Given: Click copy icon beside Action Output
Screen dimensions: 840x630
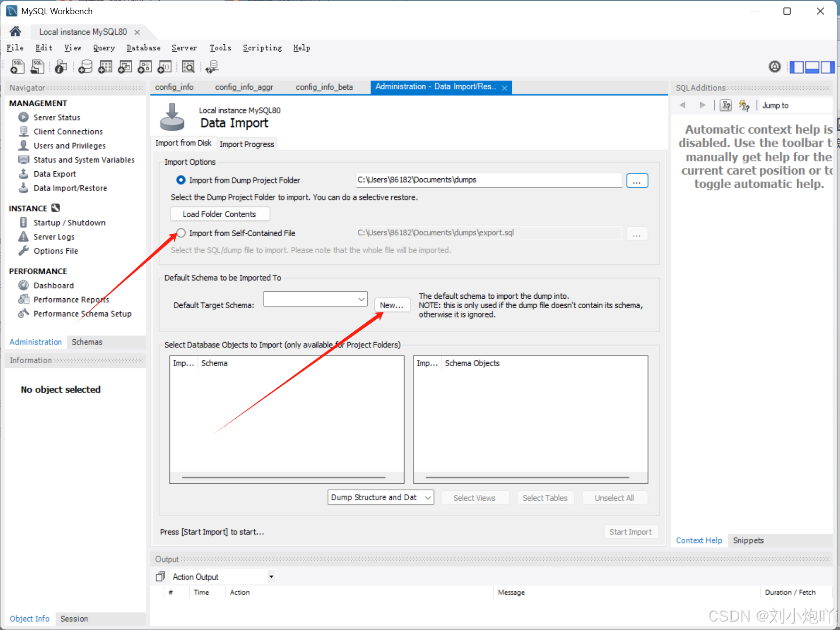Looking at the screenshot, I should click(x=161, y=576).
